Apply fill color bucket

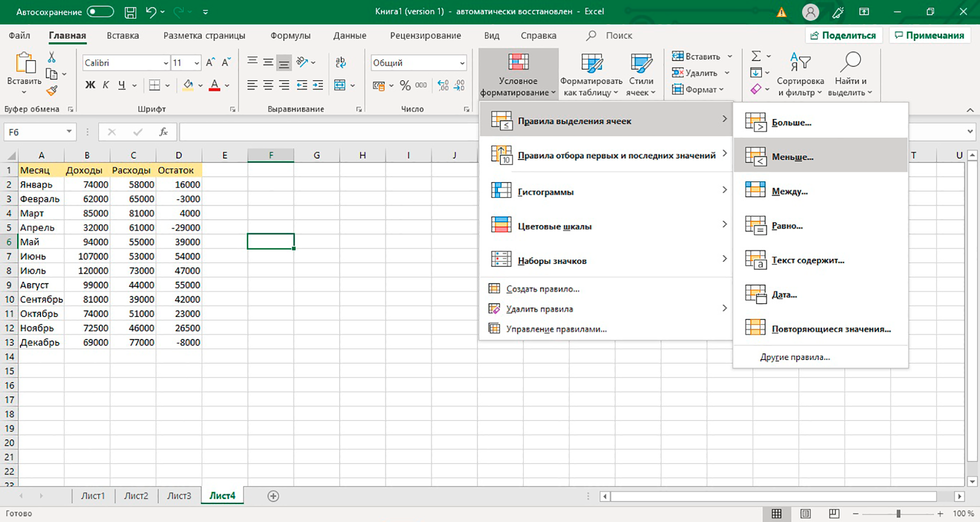point(188,85)
